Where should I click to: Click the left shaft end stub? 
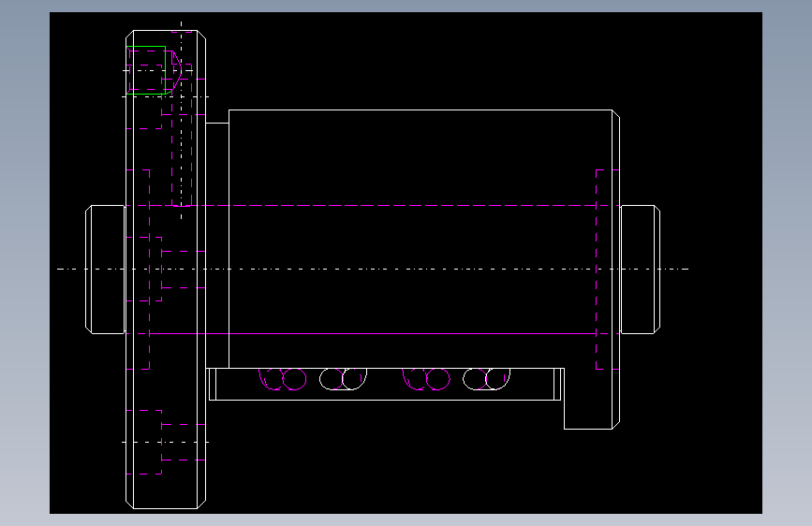click(105, 270)
